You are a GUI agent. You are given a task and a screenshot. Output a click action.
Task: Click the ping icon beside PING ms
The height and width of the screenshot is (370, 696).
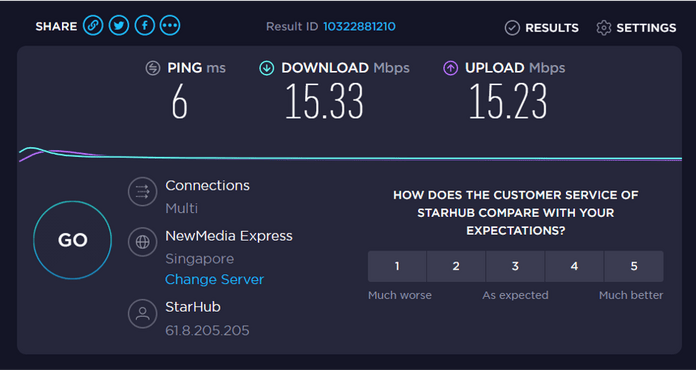pyautogui.click(x=153, y=68)
